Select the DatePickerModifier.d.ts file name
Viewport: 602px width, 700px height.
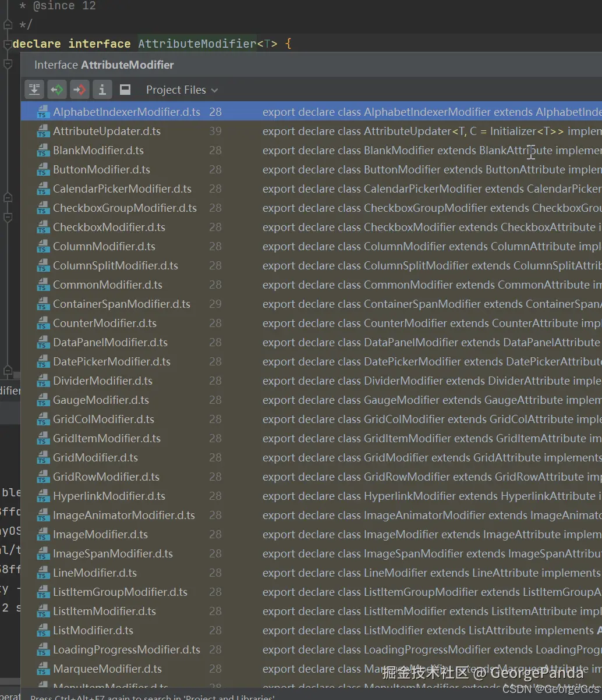pos(112,362)
